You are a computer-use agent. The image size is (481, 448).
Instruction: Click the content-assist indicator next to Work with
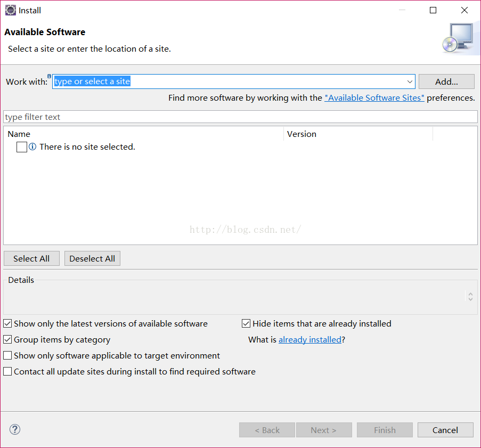click(x=49, y=76)
